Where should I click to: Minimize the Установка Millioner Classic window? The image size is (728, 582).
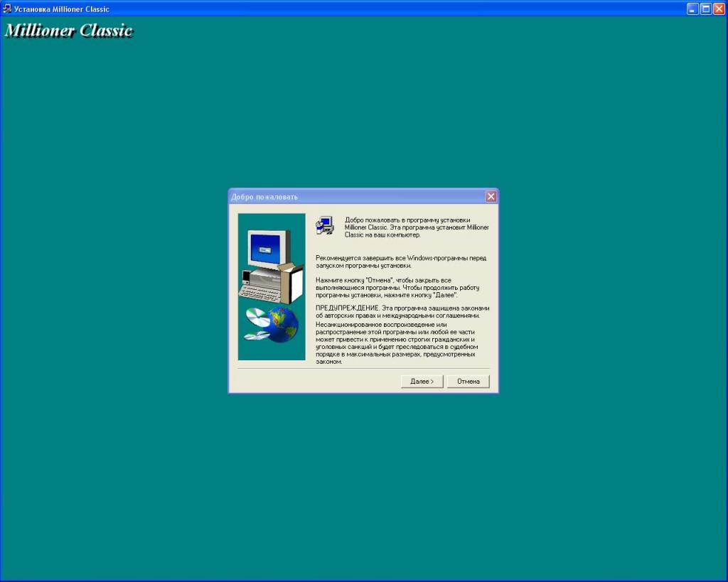tap(692, 9)
